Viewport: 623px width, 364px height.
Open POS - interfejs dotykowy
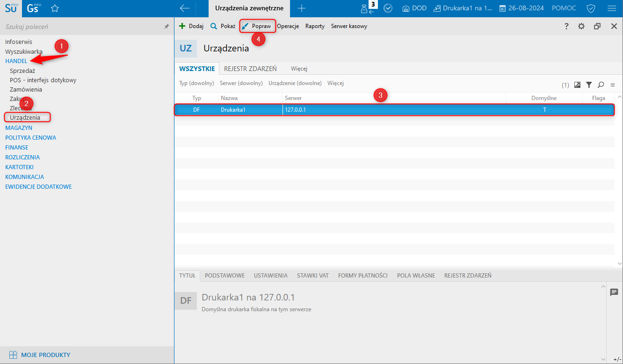click(x=43, y=80)
